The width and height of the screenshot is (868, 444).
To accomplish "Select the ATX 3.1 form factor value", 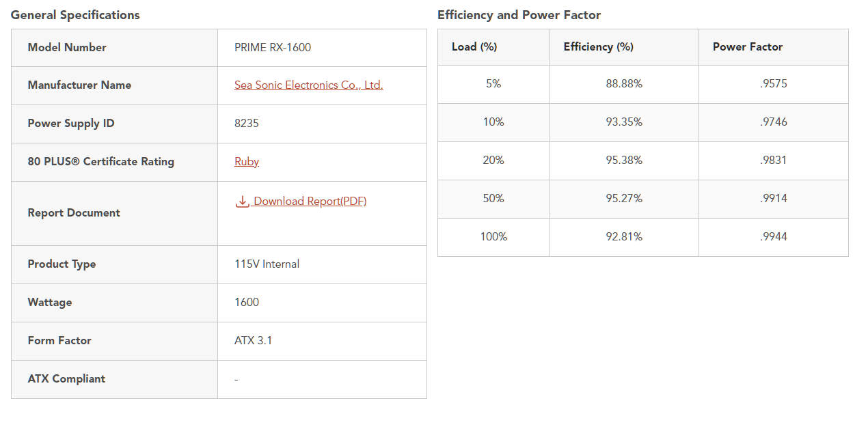I will click(x=254, y=341).
